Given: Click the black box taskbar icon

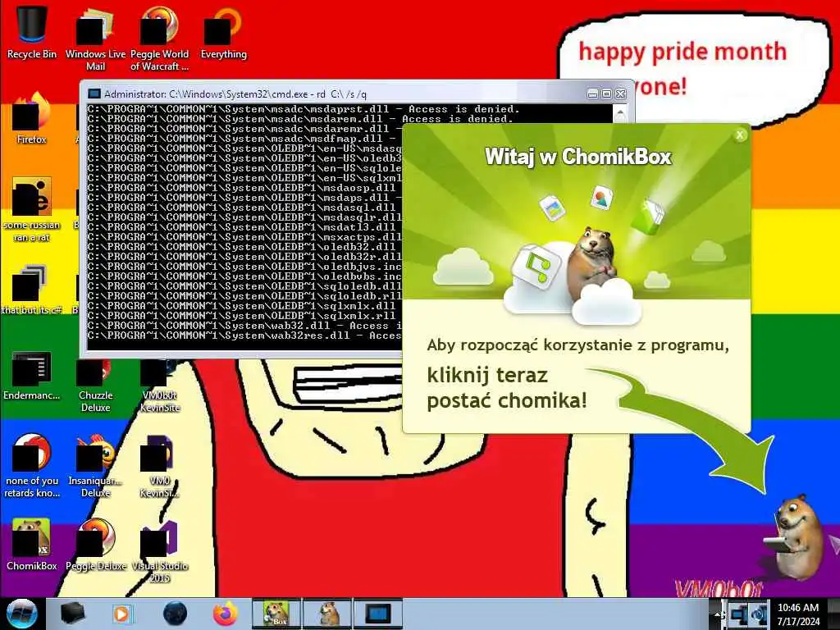Looking at the screenshot, I should [x=72, y=614].
